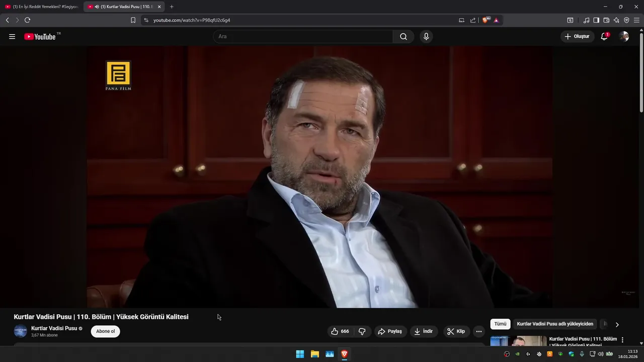Viewport: 644px width, 362px height.
Task: Like the video with the thumbs up
Action: click(x=340, y=331)
